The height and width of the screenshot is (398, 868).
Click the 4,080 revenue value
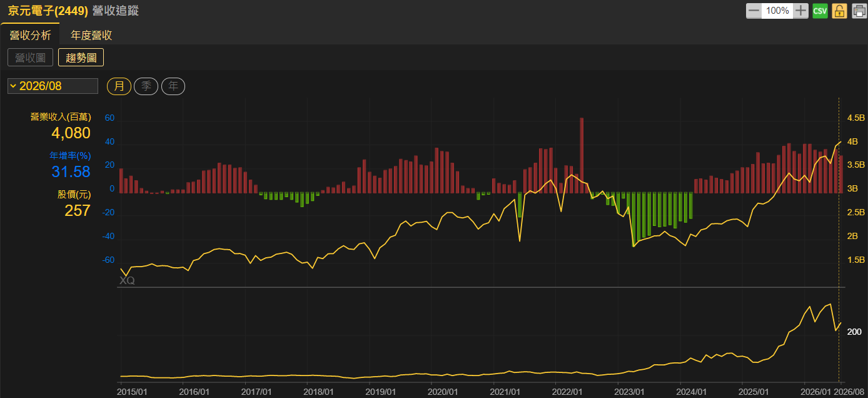(x=71, y=133)
